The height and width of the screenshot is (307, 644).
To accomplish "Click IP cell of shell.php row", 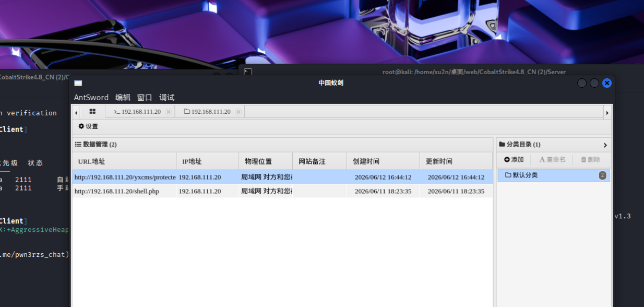I will [x=200, y=191].
